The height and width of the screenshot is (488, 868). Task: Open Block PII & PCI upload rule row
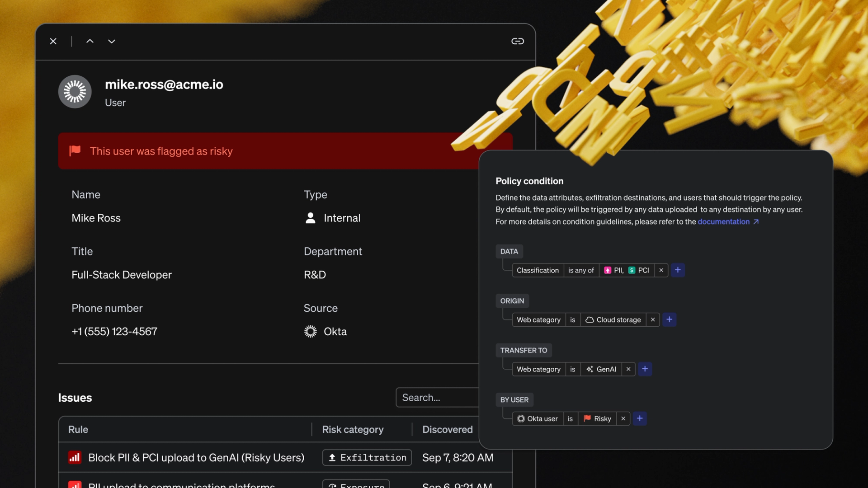[196, 458]
